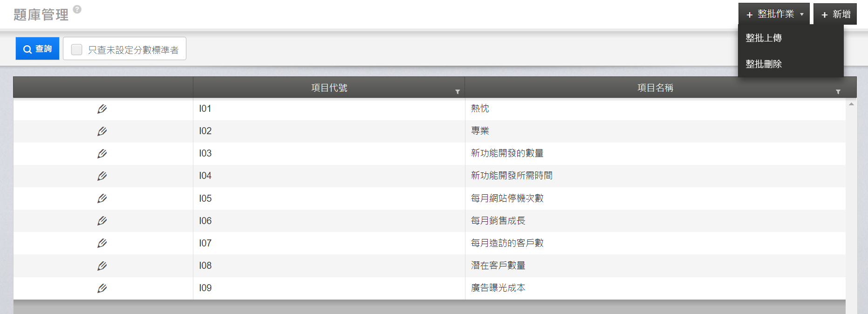This screenshot has height=314, width=868.
Task: Select the 新功能開發所需時間 cell
Action: point(512,176)
